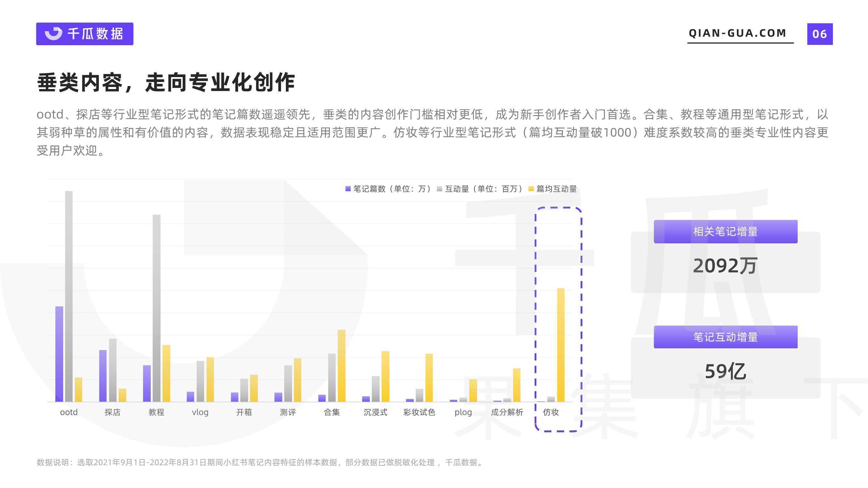The image size is (868, 488).
Task: Click the tall gray ootd 互动量 bar
Action: click(x=69, y=296)
